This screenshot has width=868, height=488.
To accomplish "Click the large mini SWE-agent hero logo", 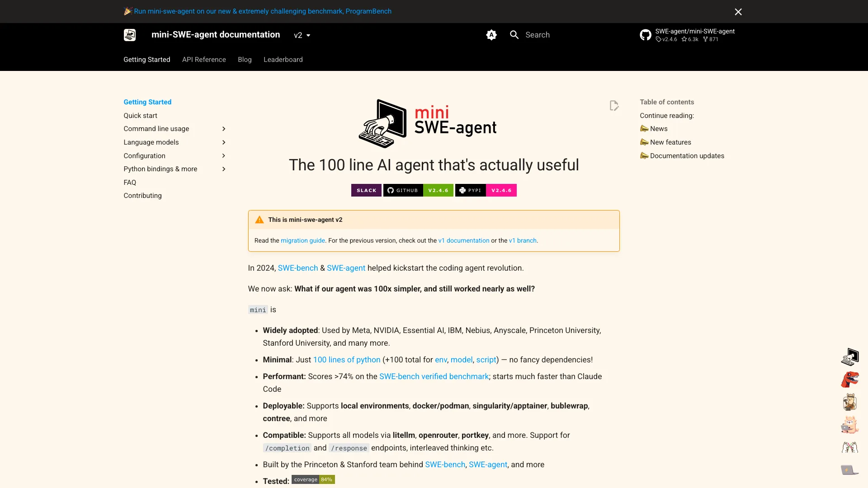I will click(428, 124).
